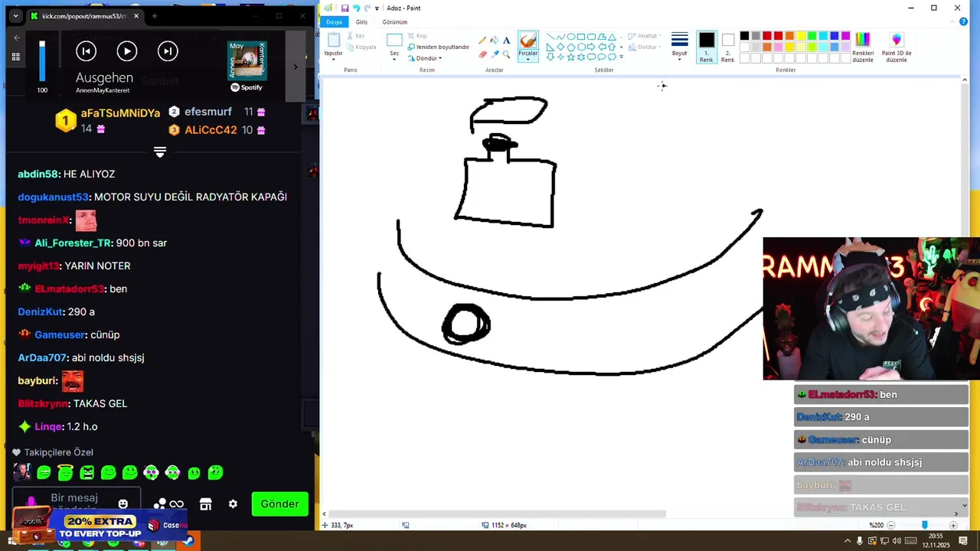
Task: Click the channel points infinity icon
Action: (177, 504)
